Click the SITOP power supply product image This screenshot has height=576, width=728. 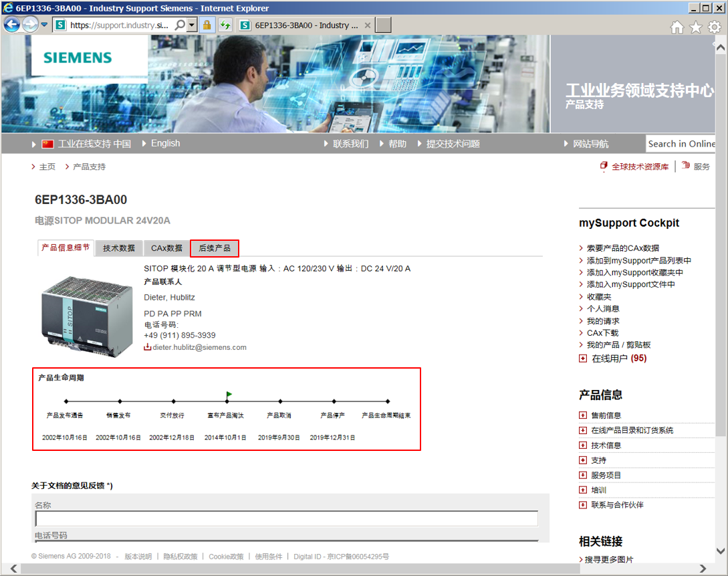point(87,317)
